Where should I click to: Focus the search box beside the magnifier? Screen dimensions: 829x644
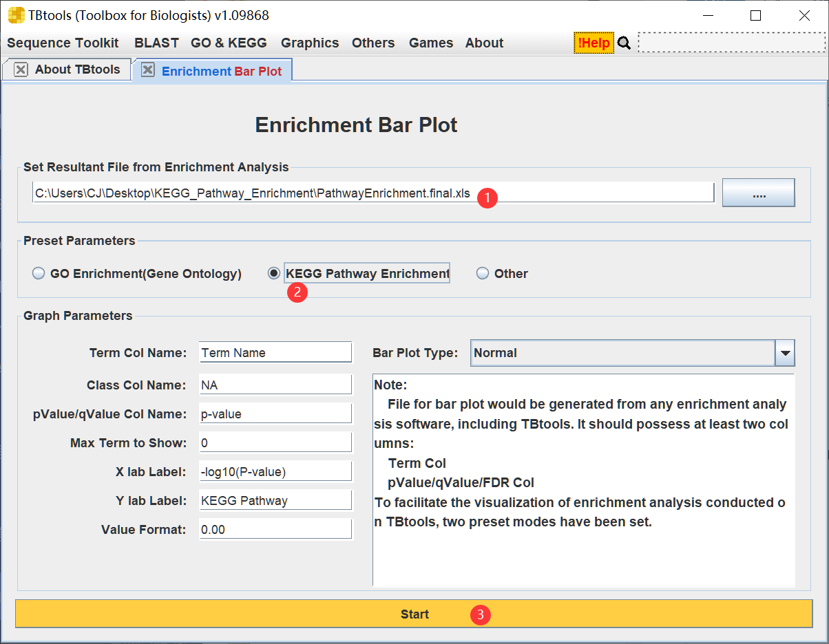point(731,42)
